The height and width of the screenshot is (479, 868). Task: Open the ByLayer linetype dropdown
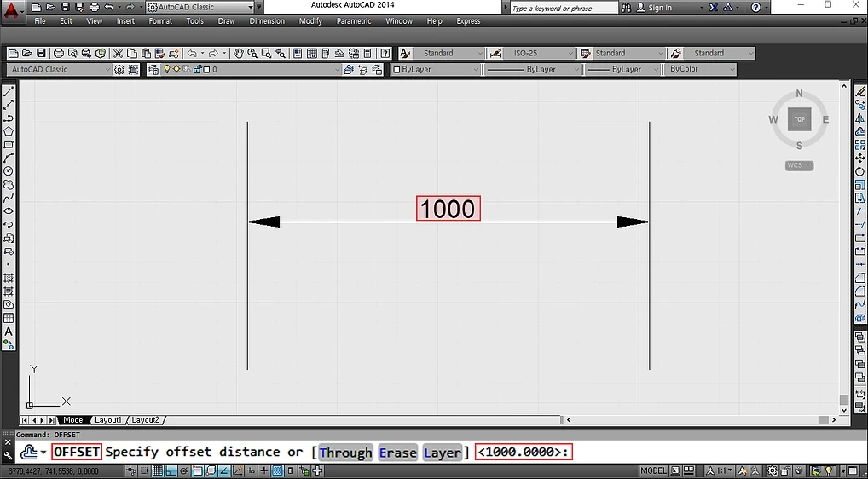tap(531, 70)
